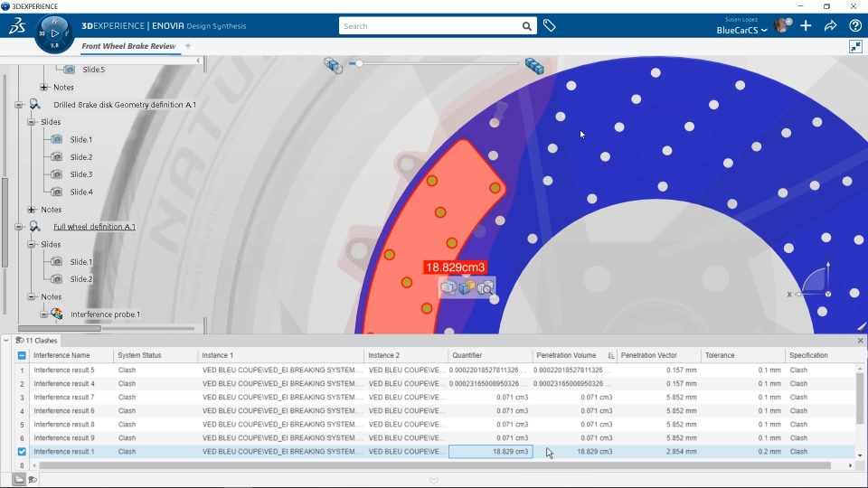Click the first cube icon below 18.829cm3 label
Viewport: 868px width, 488px height.
coord(448,287)
